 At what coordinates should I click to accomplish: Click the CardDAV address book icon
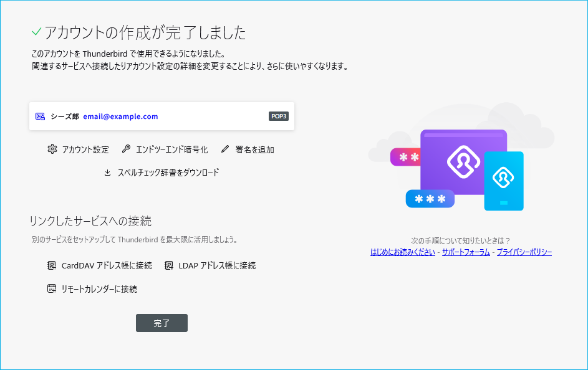(x=52, y=265)
